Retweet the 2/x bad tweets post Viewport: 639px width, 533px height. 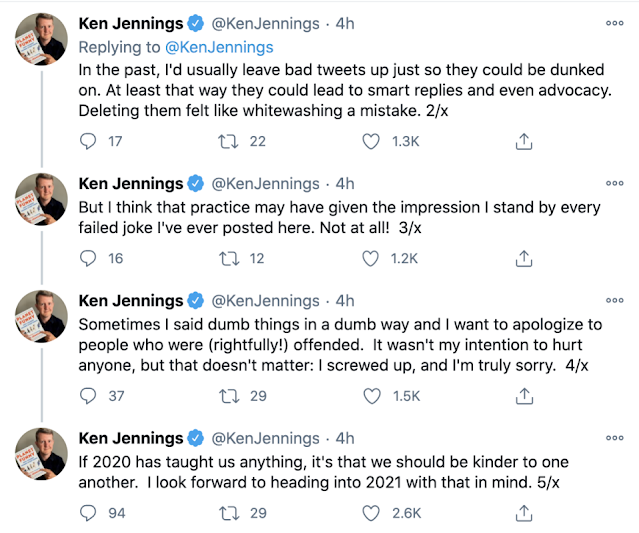click(x=228, y=141)
